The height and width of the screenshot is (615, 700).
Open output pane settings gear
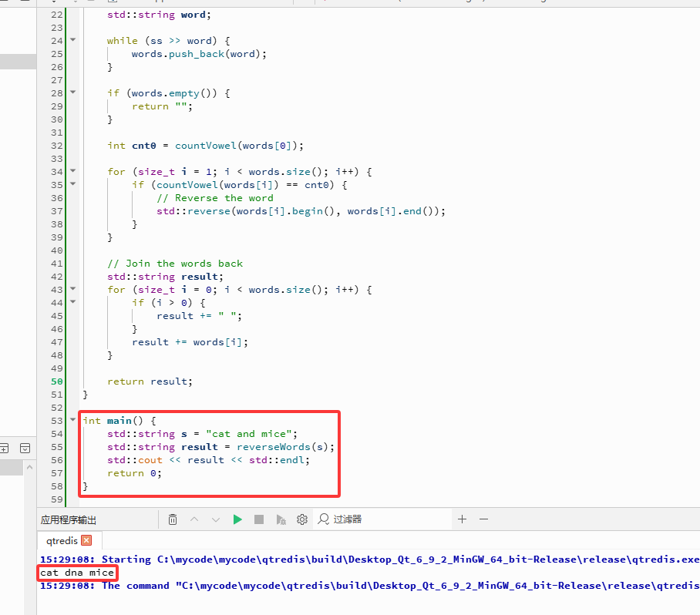point(302,519)
